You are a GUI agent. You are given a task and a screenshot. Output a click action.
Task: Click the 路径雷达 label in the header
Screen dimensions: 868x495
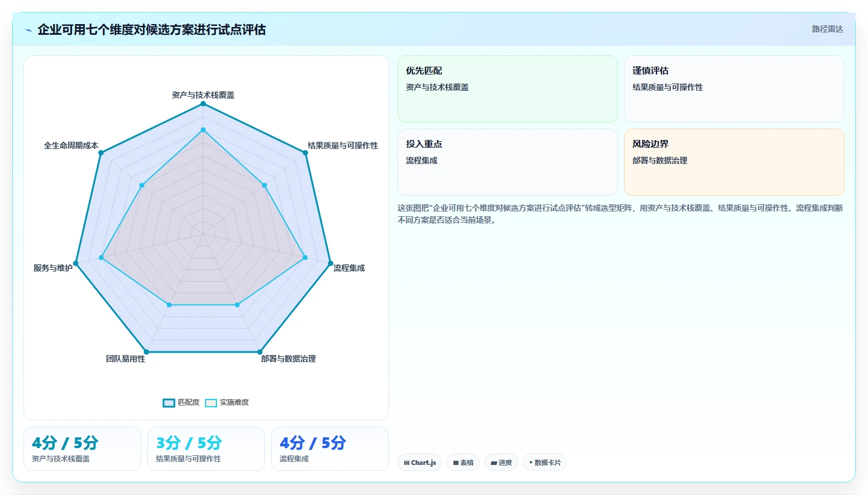click(828, 29)
